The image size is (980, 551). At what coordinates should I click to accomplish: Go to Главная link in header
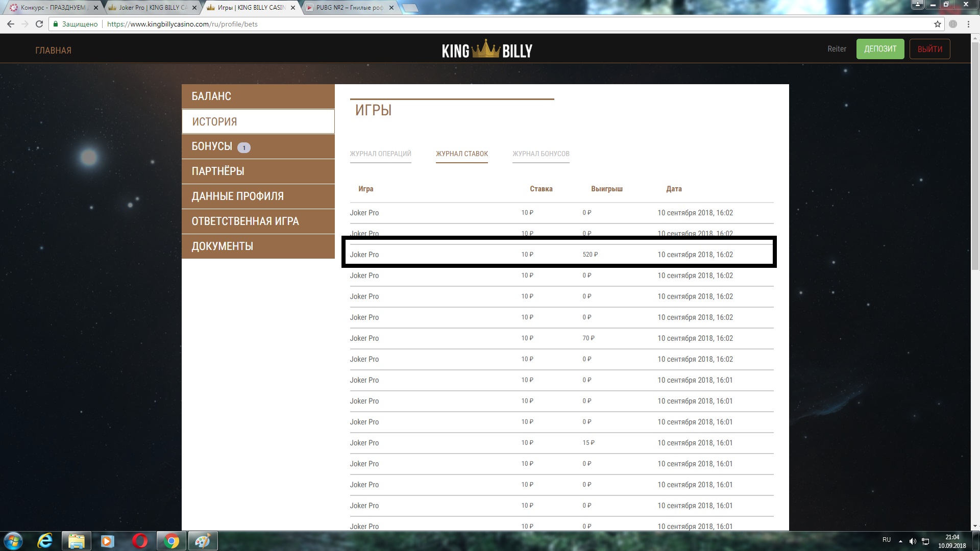53,51
